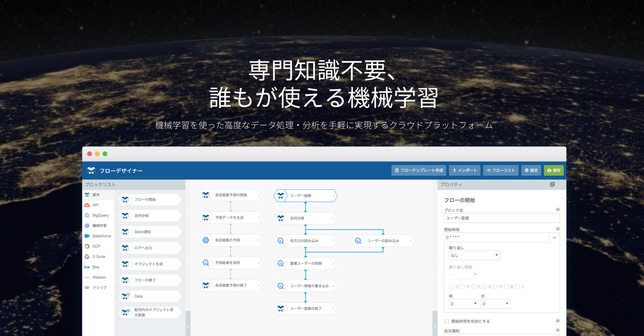Select the BigQuery category in block list
644x336 pixels.
tap(100, 215)
